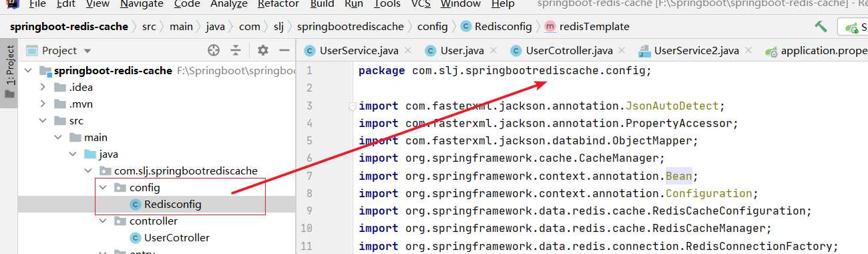Collapse the controller package arrow

tap(102, 221)
